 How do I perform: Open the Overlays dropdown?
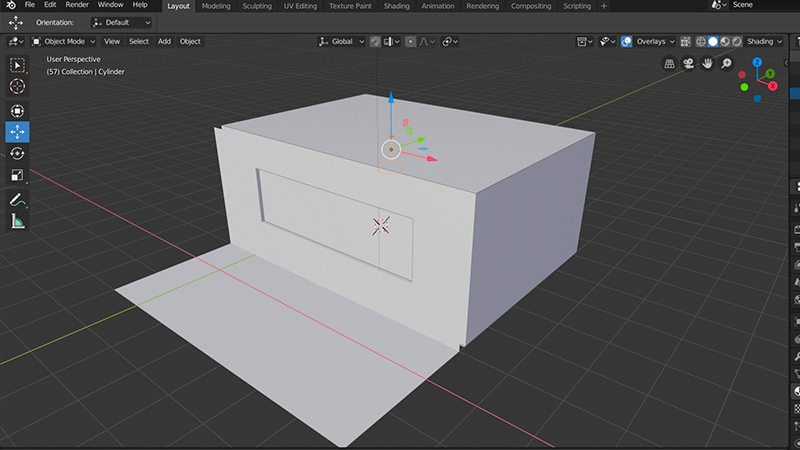655,41
